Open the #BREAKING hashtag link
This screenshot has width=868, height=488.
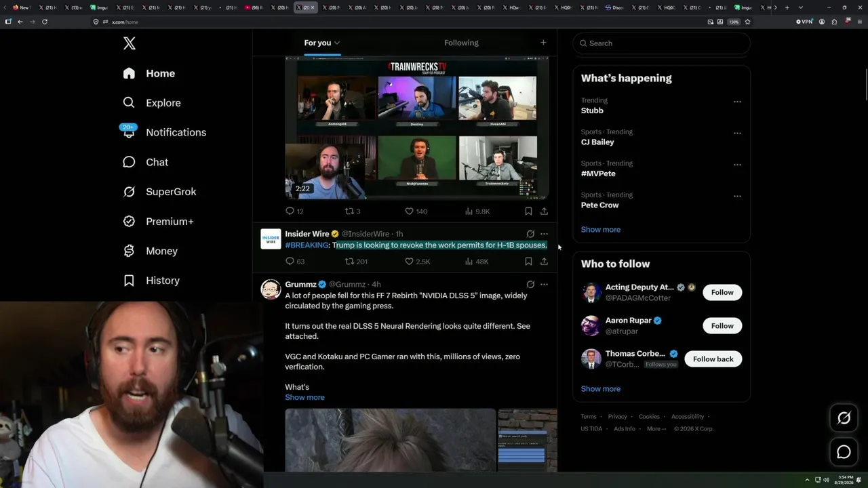pyautogui.click(x=307, y=245)
